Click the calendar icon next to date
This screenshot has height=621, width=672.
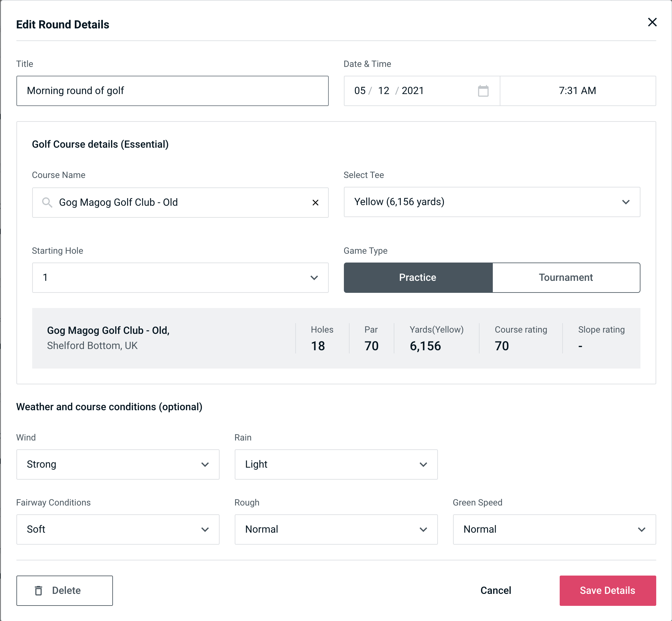pos(482,90)
